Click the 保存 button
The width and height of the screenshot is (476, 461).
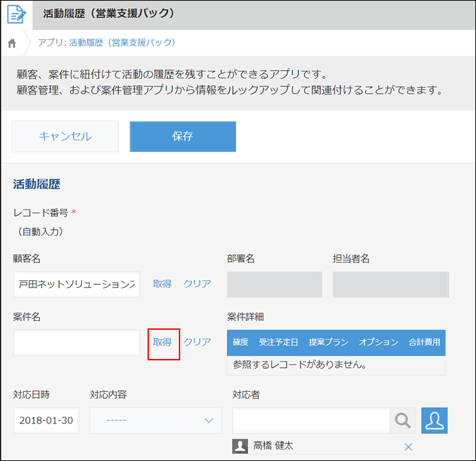tap(183, 136)
